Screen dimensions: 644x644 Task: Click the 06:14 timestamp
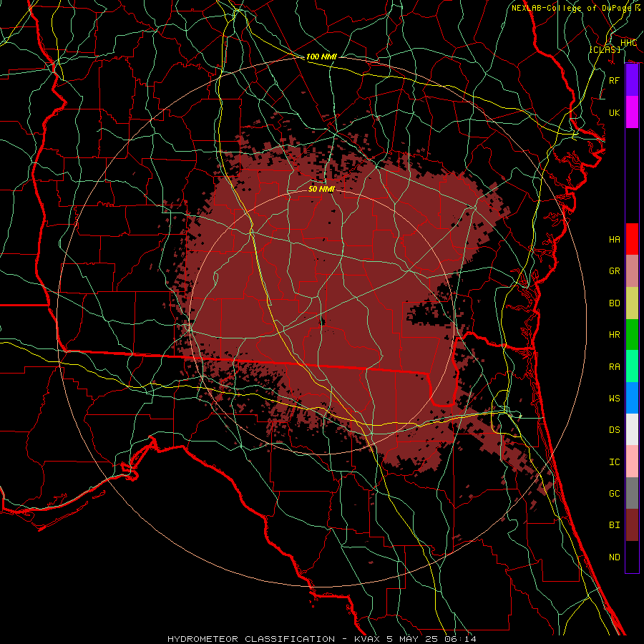(459, 639)
